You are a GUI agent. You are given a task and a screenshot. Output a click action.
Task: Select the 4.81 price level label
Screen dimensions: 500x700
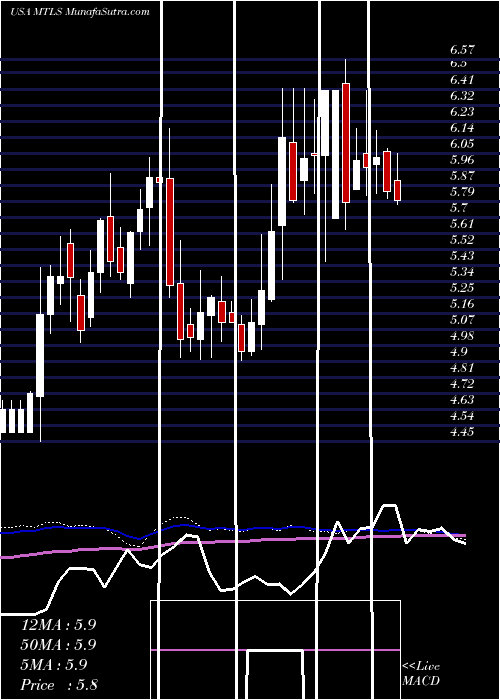[x=462, y=368]
